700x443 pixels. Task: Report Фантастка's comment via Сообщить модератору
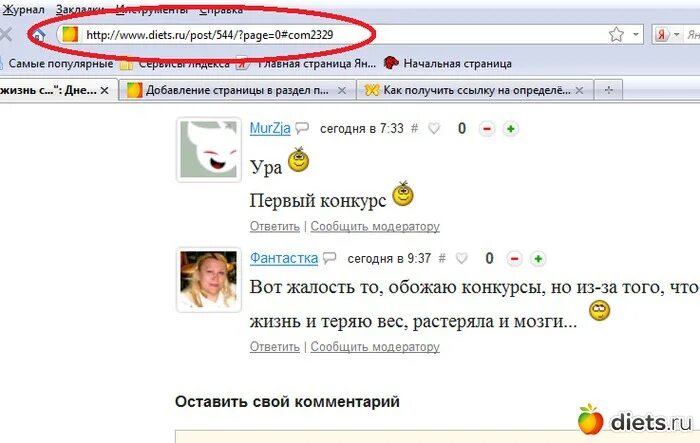[375, 347]
